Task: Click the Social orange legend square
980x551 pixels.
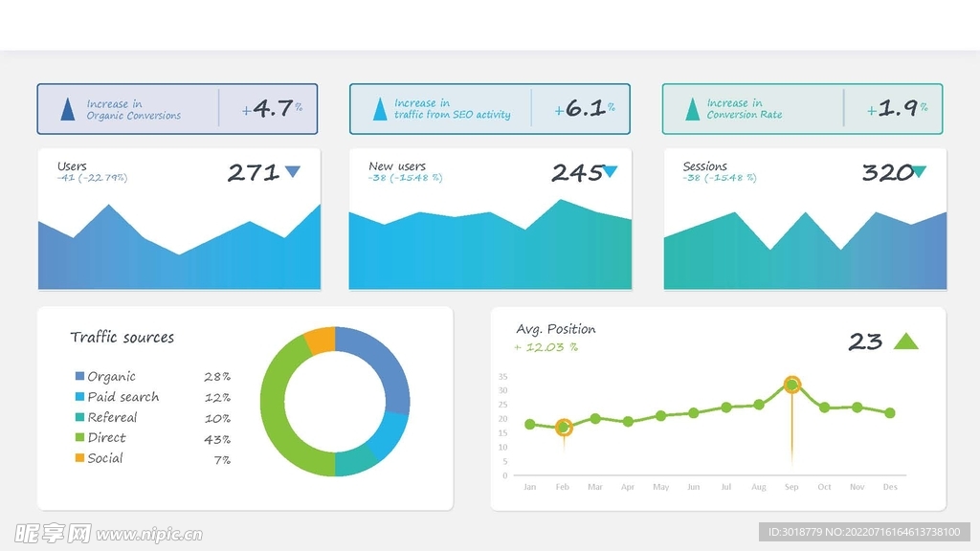Action: coord(80,458)
